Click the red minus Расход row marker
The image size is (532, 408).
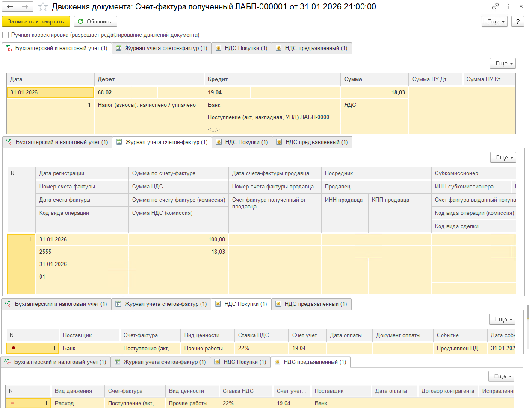12,403
